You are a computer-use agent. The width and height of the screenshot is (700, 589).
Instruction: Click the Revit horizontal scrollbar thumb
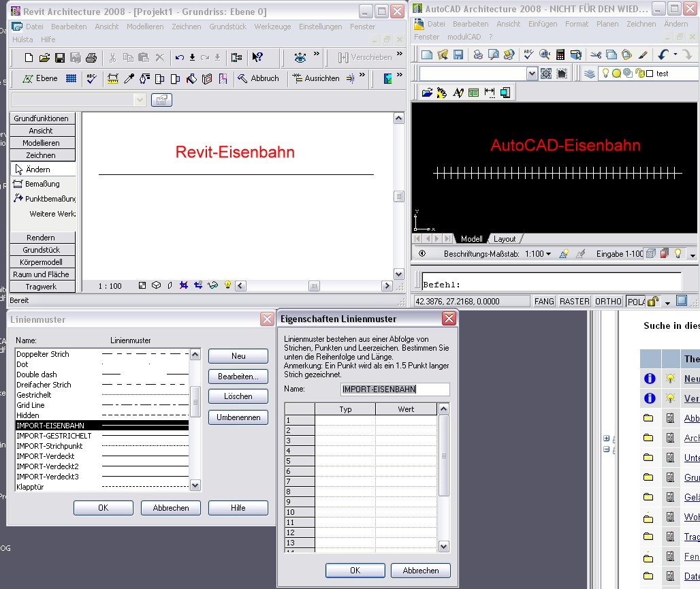315,286
